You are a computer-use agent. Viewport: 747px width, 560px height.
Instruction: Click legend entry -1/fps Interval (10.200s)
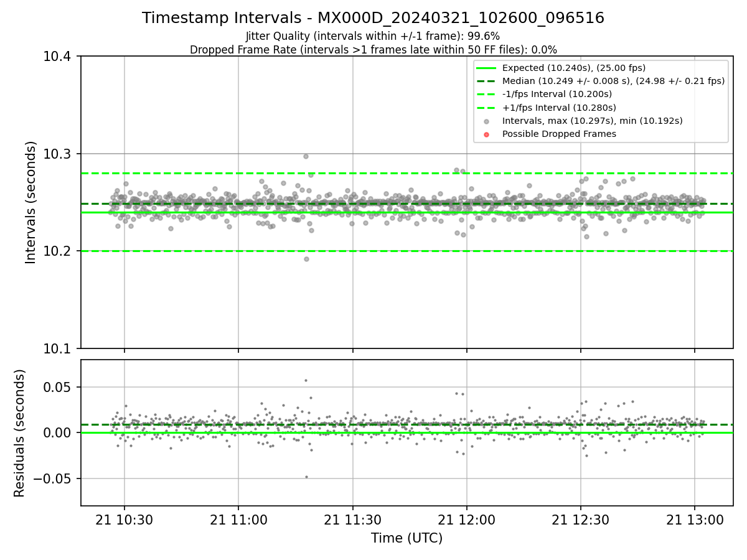[557, 94]
